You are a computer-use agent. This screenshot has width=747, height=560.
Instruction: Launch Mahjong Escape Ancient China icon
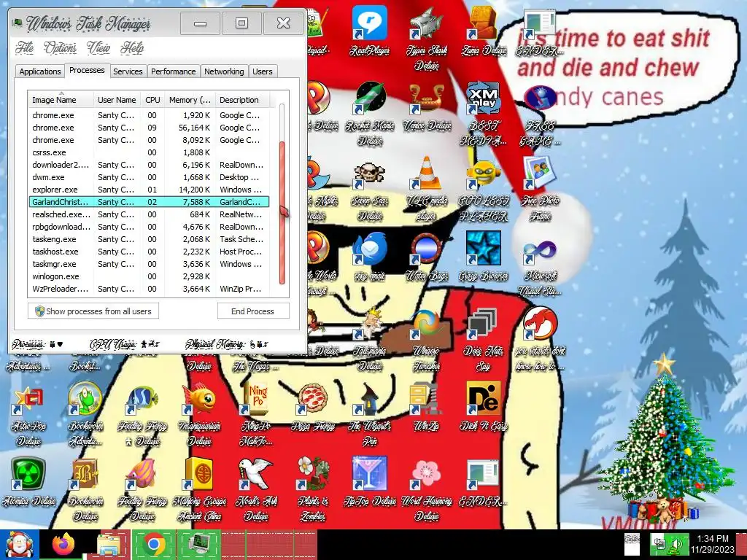pyautogui.click(x=199, y=489)
